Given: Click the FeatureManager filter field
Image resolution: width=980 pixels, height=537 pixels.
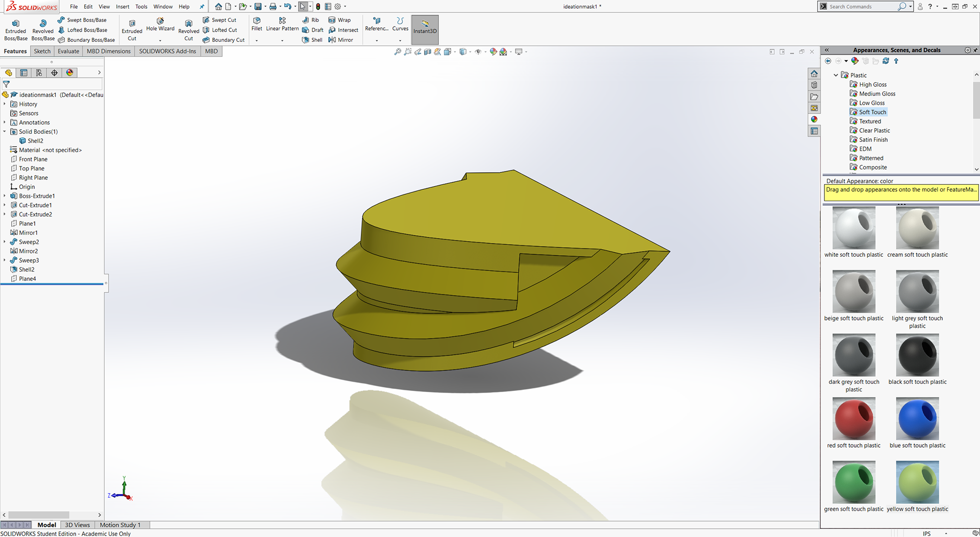Looking at the screenshot, I should pyautogui.click(x=52, y=84).
